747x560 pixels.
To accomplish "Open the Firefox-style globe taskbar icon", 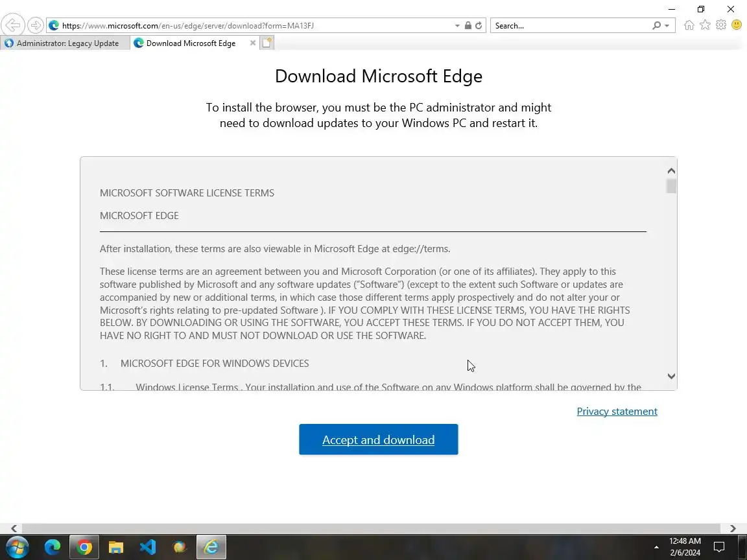I will (x=180, y=547).
